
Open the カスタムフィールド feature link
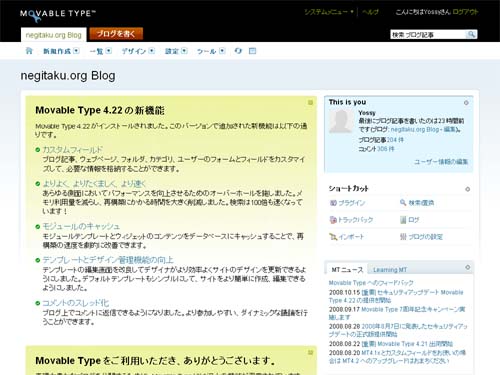point(72,150)
